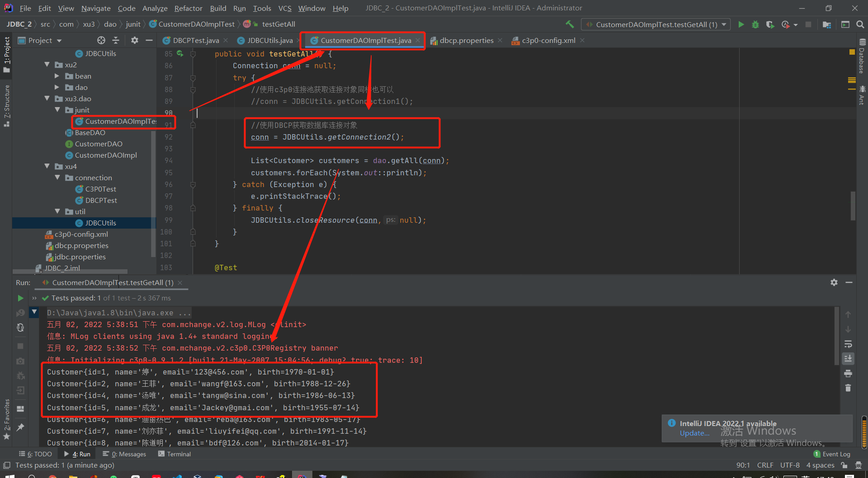This screenshot has width=868, height=478.
Task: Click the Build Project hammer icon
Action: tap(570, 24)
